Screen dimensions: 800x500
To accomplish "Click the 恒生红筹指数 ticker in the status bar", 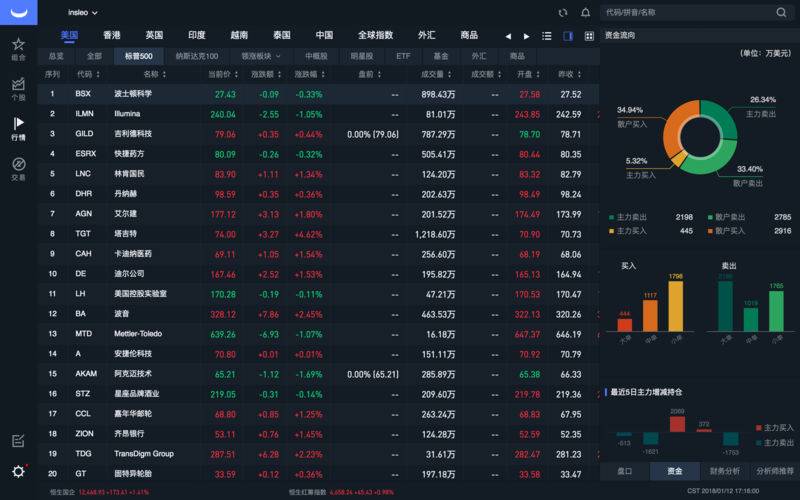I will tap(341, 492).
